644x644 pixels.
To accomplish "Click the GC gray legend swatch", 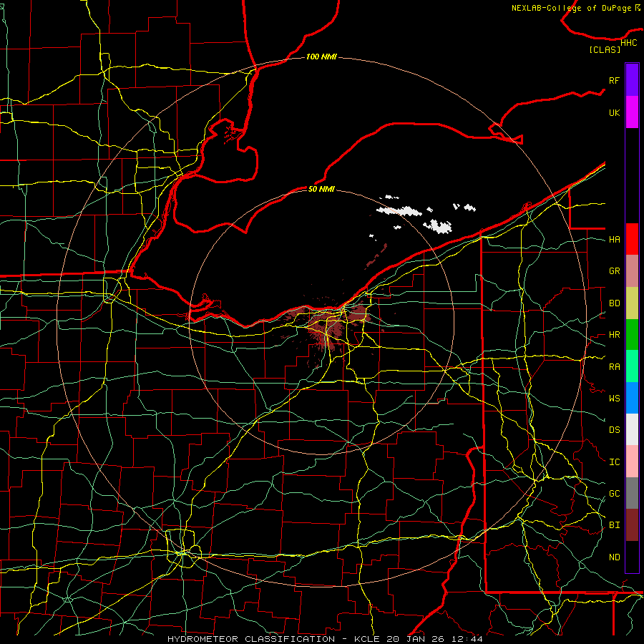I will 632,493.
